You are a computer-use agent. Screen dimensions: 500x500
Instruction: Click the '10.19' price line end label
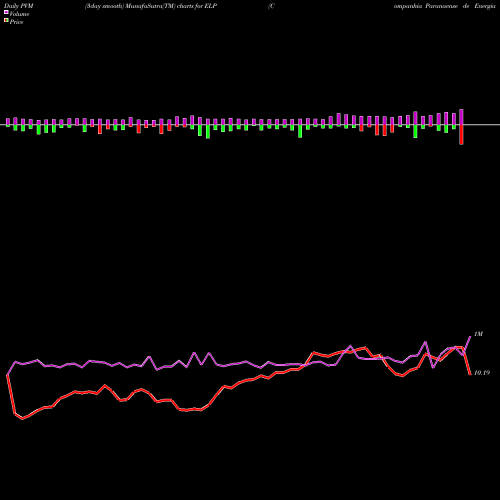482,373
